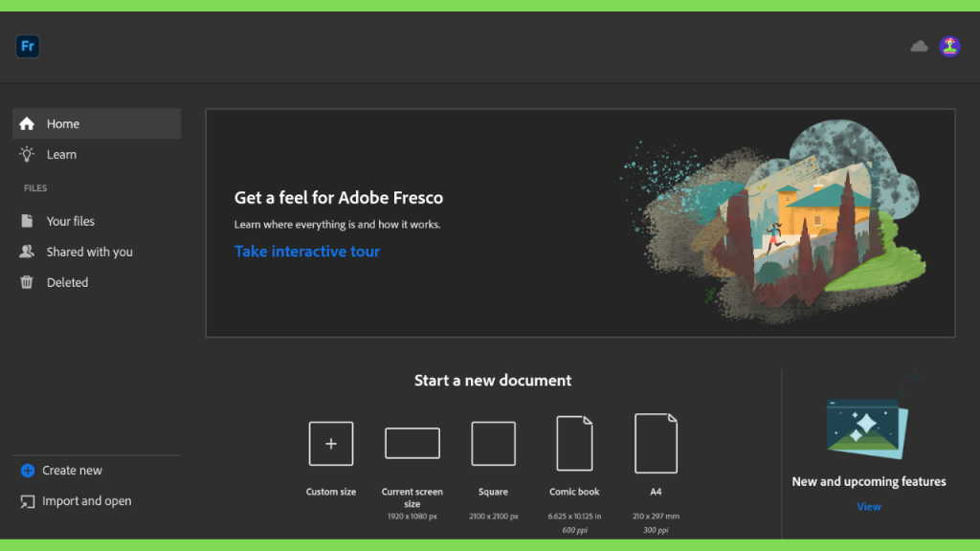Click the Import and open icon
Image resolution: width=980 pixels, height=551 pixels.
[x=28, y=501]
